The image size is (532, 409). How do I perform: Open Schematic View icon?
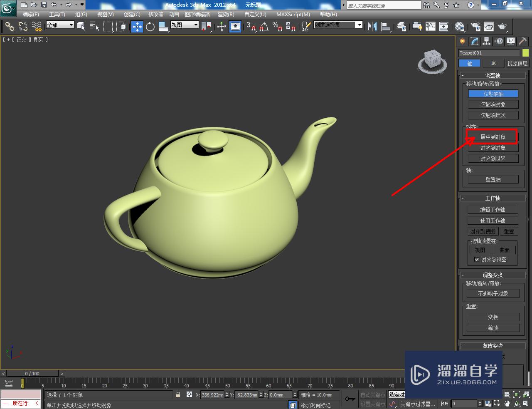(x=444, y=27)
